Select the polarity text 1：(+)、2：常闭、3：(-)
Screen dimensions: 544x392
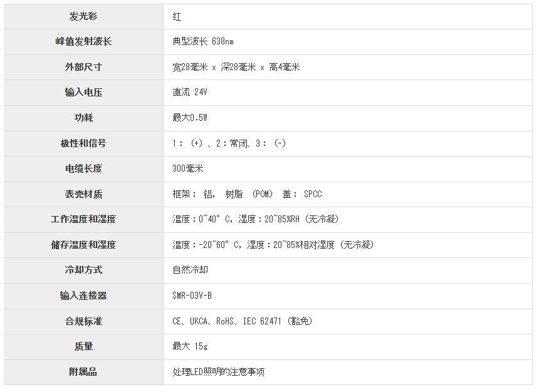pos(229,143)
